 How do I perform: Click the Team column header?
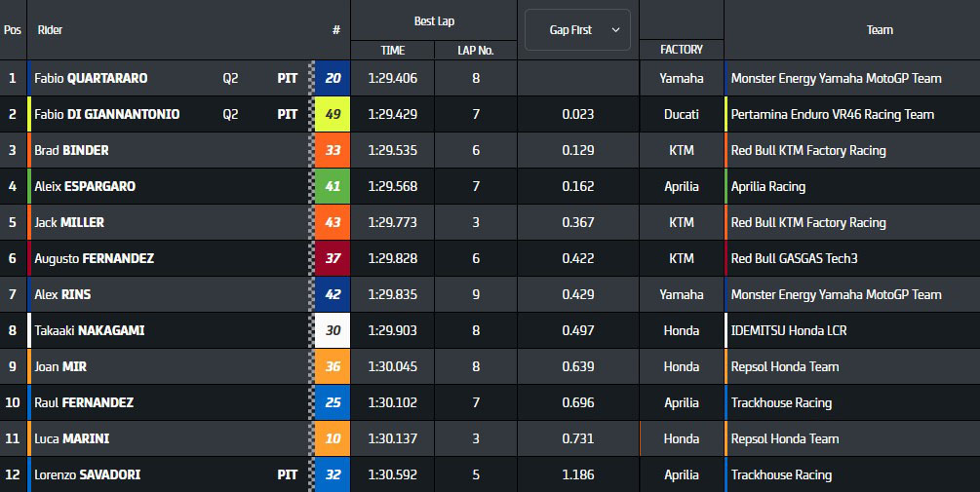pyautogui.click(x=880, y=30)
